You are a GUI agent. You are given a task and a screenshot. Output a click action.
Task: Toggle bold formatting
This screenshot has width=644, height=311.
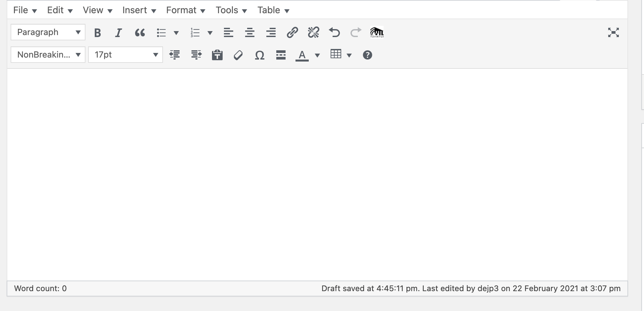[97, 32]
